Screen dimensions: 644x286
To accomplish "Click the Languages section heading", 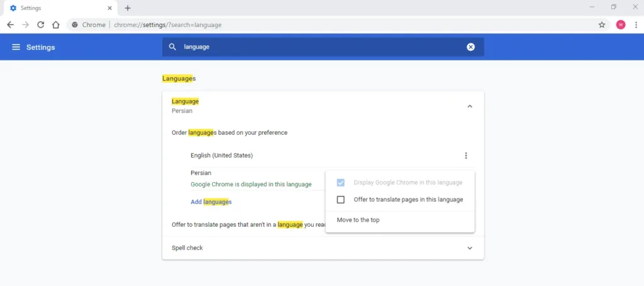I will tap(179, 78).
